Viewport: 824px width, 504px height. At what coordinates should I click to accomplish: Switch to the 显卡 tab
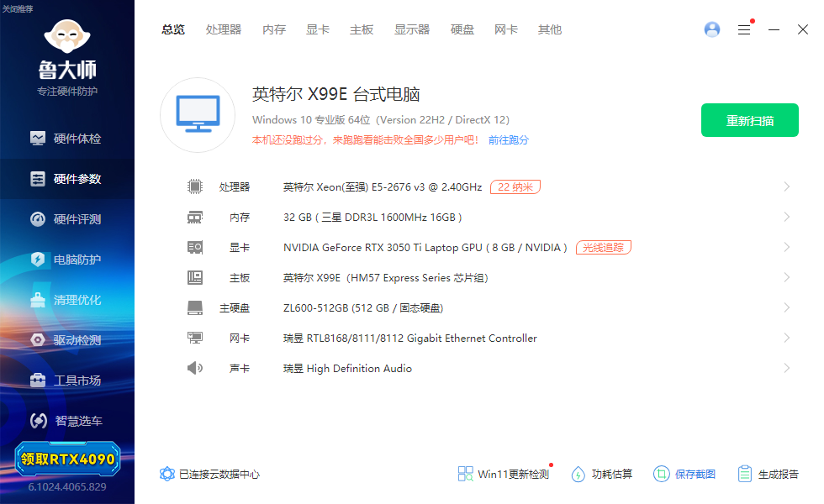pyautogui.click(x=318, y=29)
